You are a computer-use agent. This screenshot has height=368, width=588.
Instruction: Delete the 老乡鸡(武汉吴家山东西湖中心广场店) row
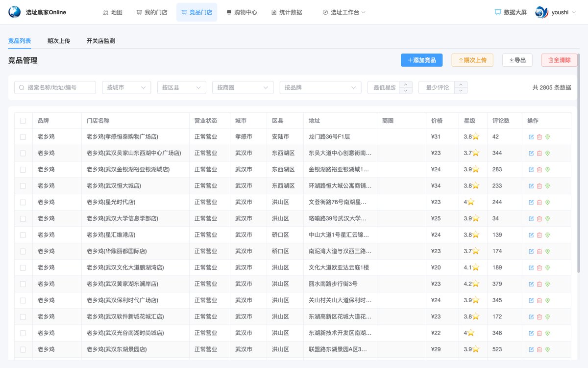coord(539,153)
